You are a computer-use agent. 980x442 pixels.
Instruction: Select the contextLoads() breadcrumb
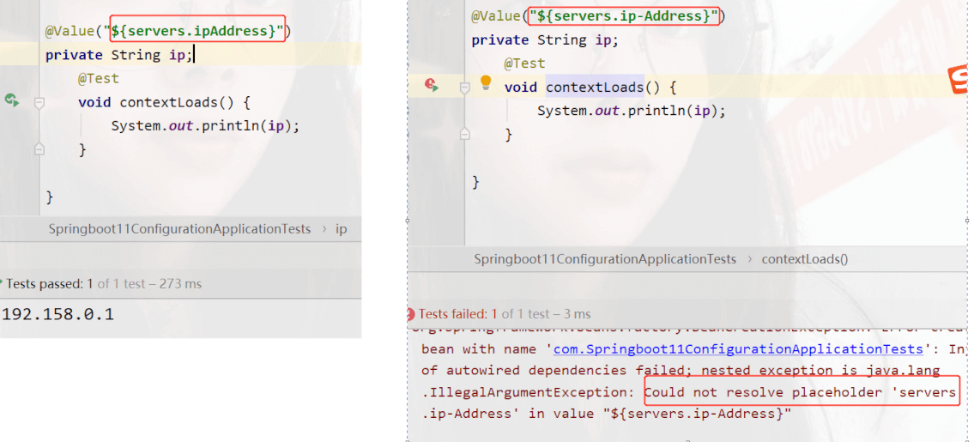[805, 259]
